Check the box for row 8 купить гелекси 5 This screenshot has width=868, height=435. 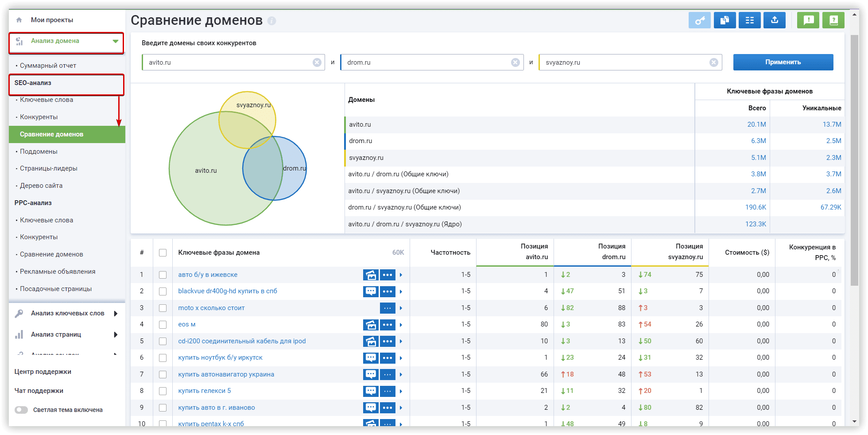tap(163, 391)
